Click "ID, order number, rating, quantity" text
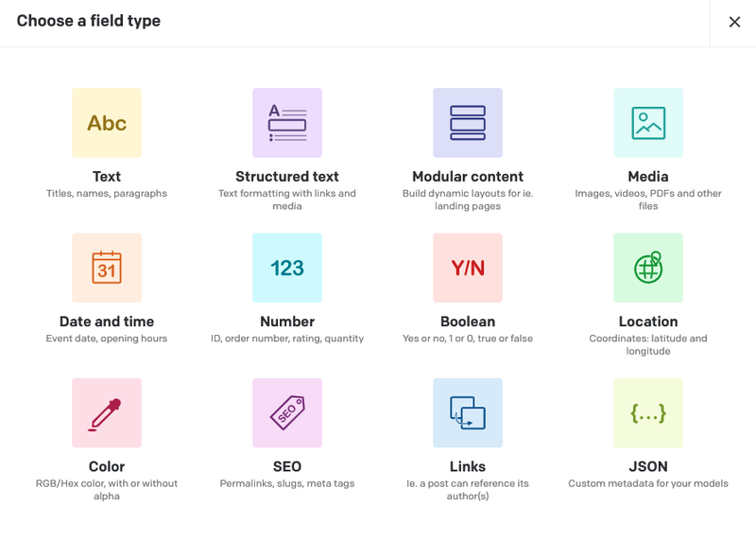The height and width of the screenshot is (540, 756). [x=287, y=339]
